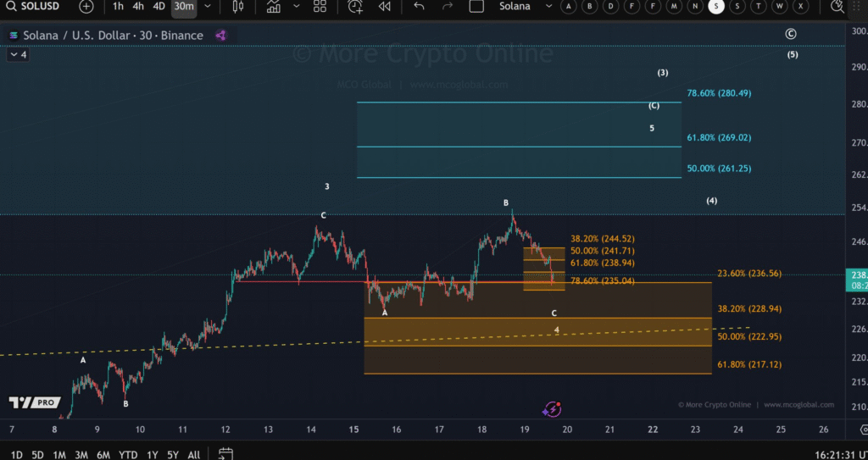Switch to the M chart layout circle
868x460 pixels.
(674, 6)
